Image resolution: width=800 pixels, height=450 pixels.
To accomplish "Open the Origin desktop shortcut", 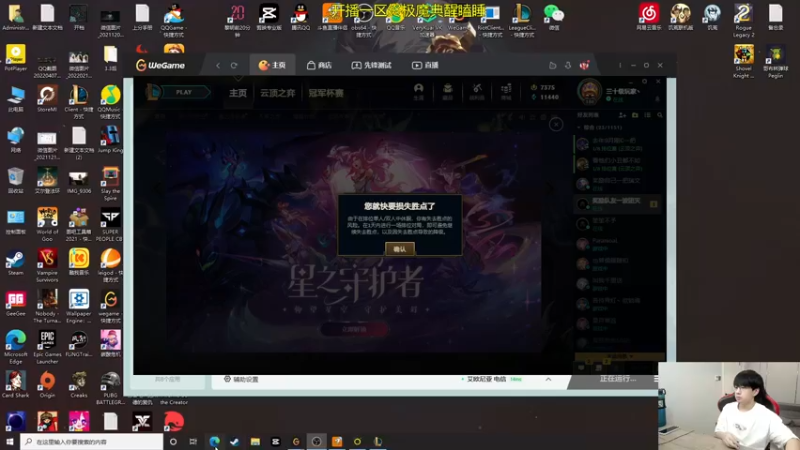I will click(47, 385).
